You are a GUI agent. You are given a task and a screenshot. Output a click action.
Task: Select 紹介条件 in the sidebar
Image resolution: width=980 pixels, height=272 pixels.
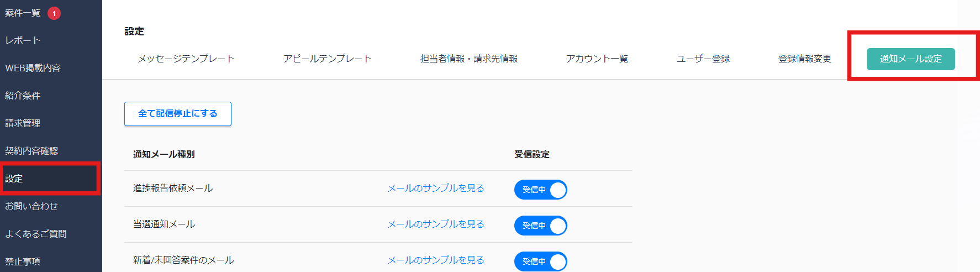coord(23,96)
